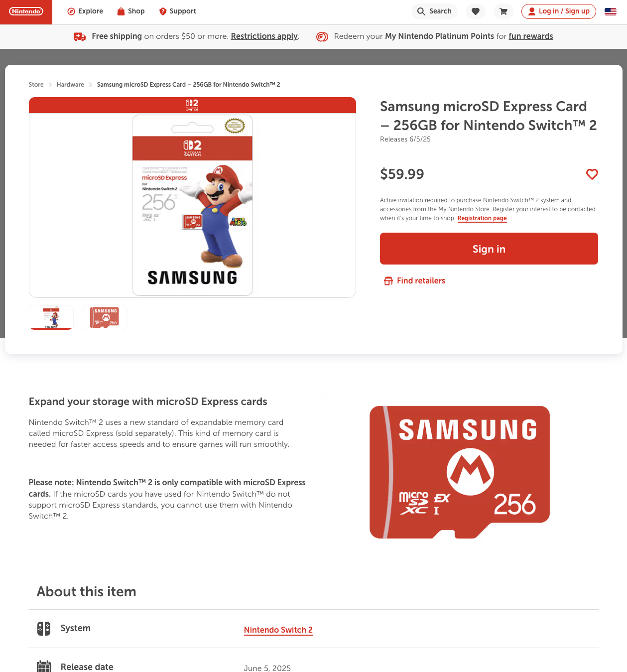The image size is (627, 672).
Task: Open the Explore menu
Action: [x=85, y=11]
